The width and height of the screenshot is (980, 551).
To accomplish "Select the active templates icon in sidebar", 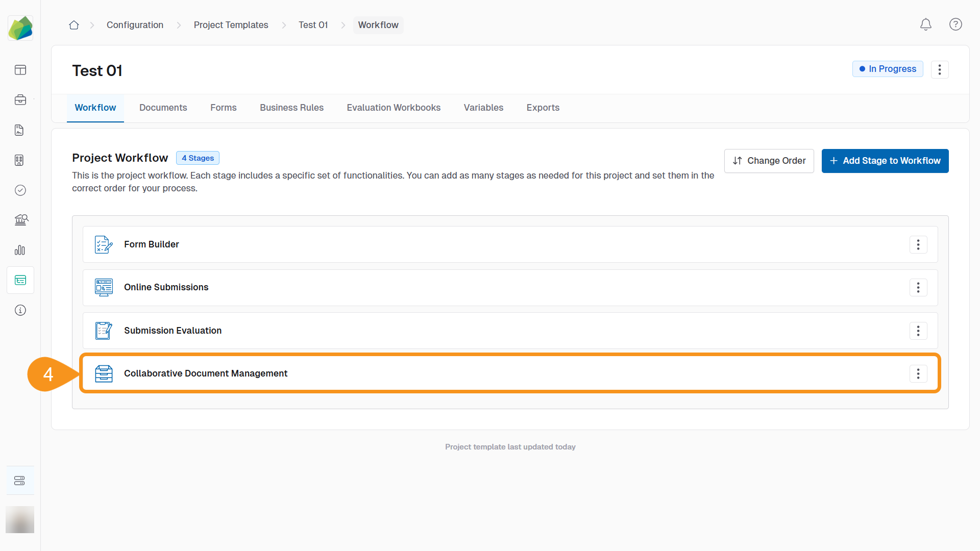I will (x=20, y=280).
